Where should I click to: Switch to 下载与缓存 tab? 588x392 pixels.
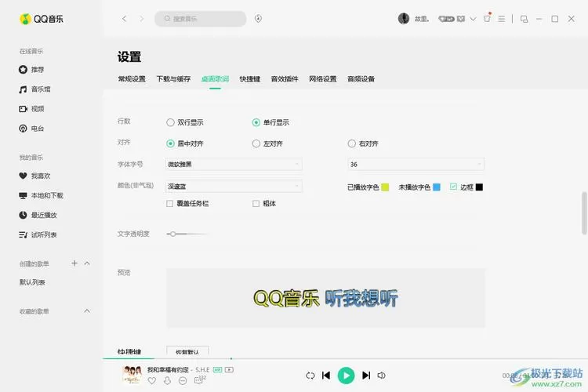(x=173, y=78)
